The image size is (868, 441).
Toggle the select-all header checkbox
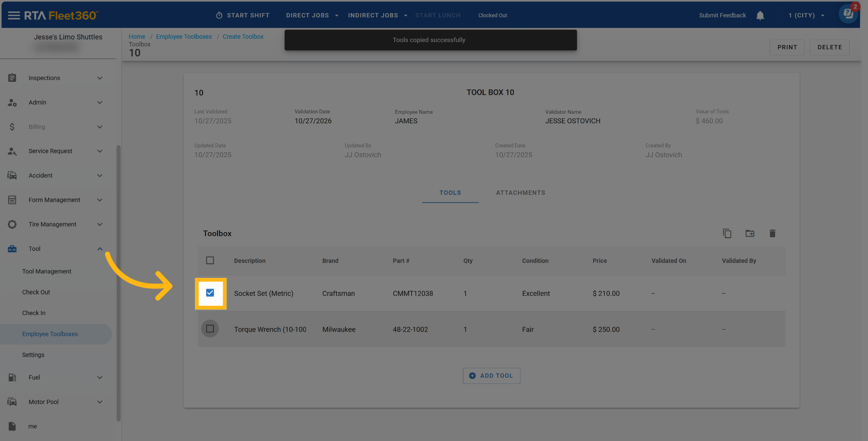point(210,260)
